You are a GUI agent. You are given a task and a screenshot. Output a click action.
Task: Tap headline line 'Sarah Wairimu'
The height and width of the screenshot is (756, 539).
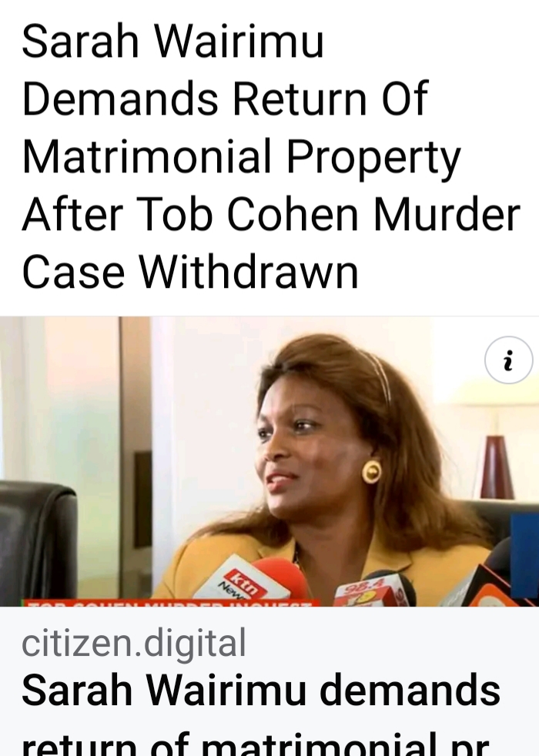click(172, 42)
